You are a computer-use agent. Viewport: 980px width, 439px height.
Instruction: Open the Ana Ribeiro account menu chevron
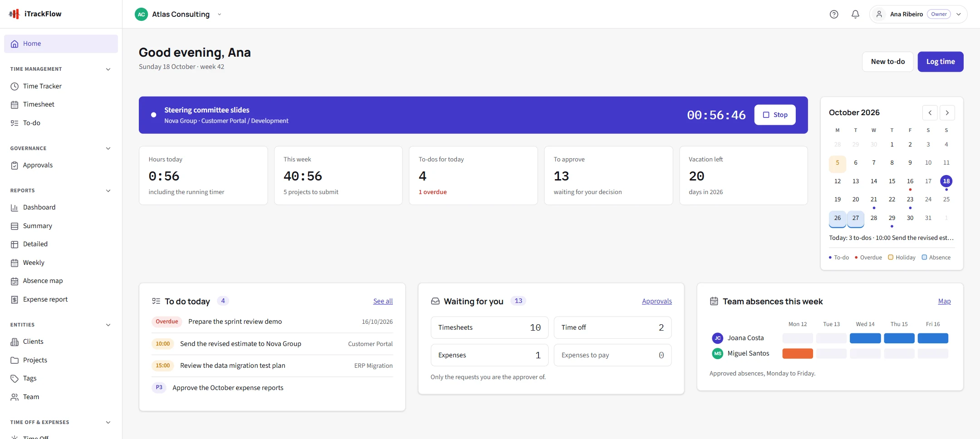959,14
